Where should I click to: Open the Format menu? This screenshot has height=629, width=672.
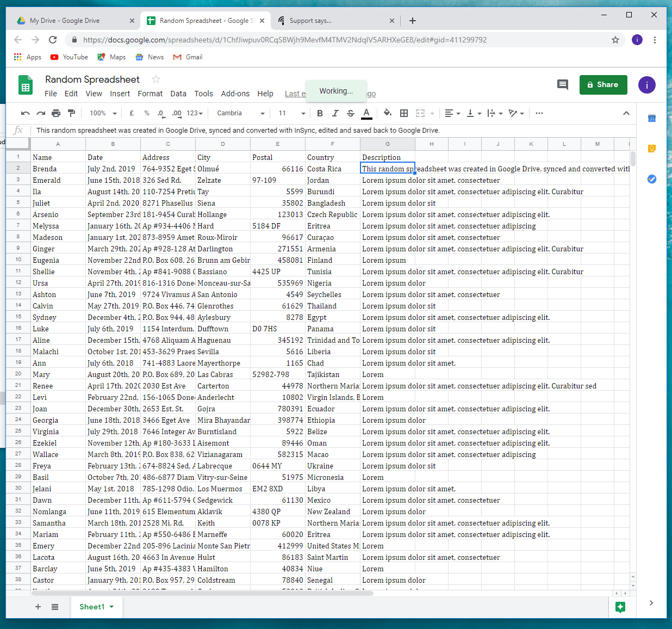[x=150, y=94]
